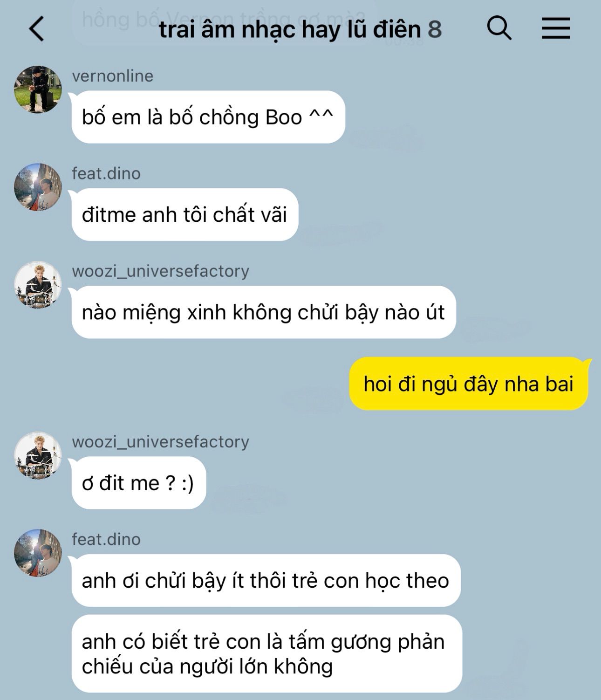Select the message about 'tấm gương phản chiếu'
601x700 pixels.
(266, 653)
